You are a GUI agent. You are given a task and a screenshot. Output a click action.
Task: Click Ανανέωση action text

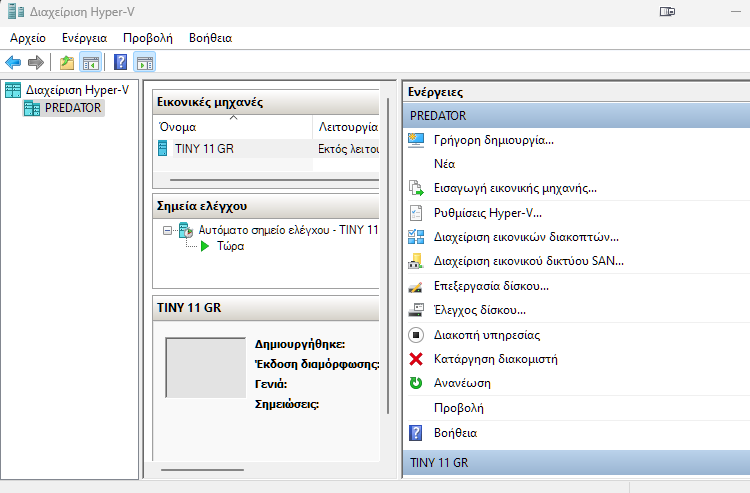click(x=462, y=383)
